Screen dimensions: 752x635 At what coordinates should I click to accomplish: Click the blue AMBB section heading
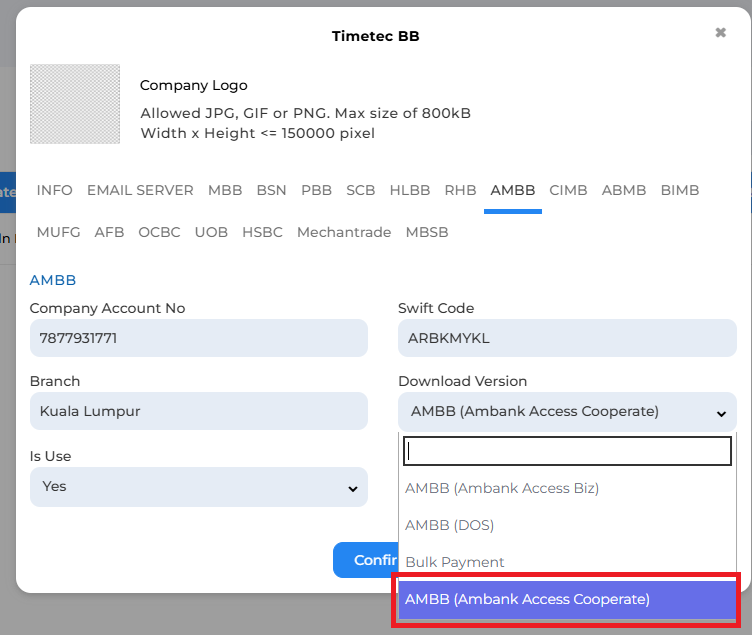click(x=53, y=280)
